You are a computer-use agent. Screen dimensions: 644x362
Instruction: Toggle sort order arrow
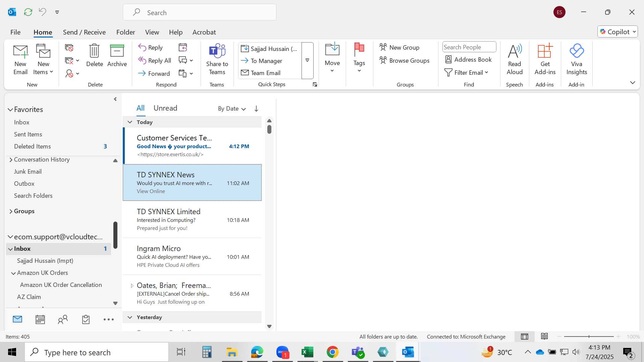pyautogui.click(x=256, y=109)
